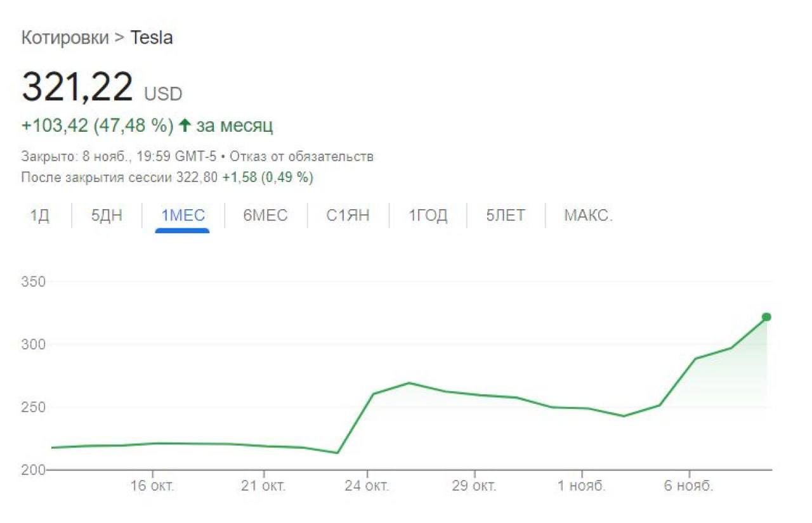Click the green end-point dot on chart
The width and height of the screenshot is (812, 523).
pos(766,317)
